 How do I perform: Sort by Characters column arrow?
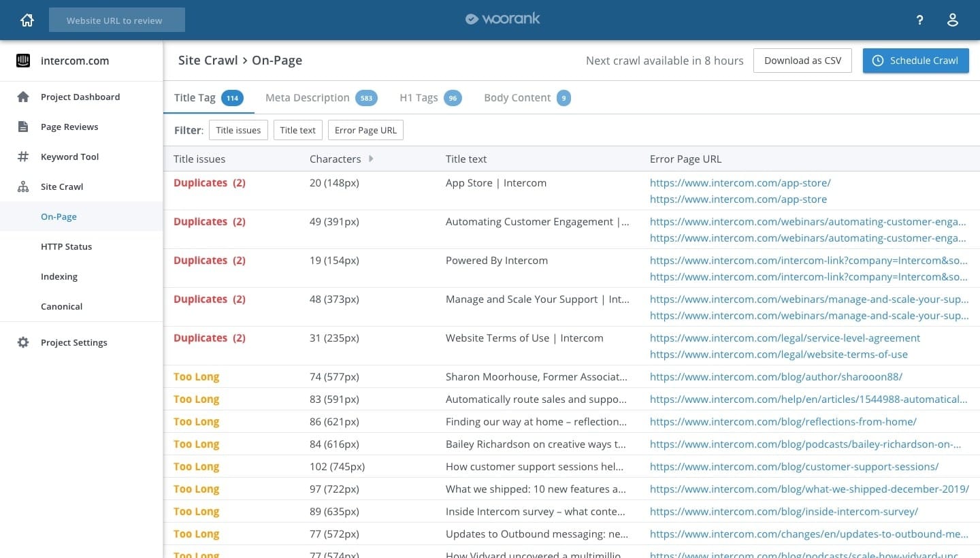pyautogui.click(x=371, y=159)
